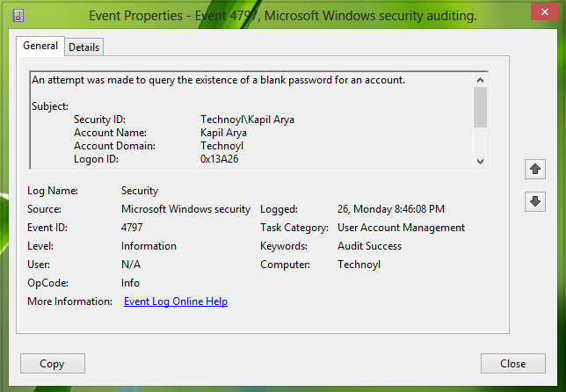This screenshot has width=566, height=392.
Task: Click the description box scrollbar thumb
Action: 480,107
